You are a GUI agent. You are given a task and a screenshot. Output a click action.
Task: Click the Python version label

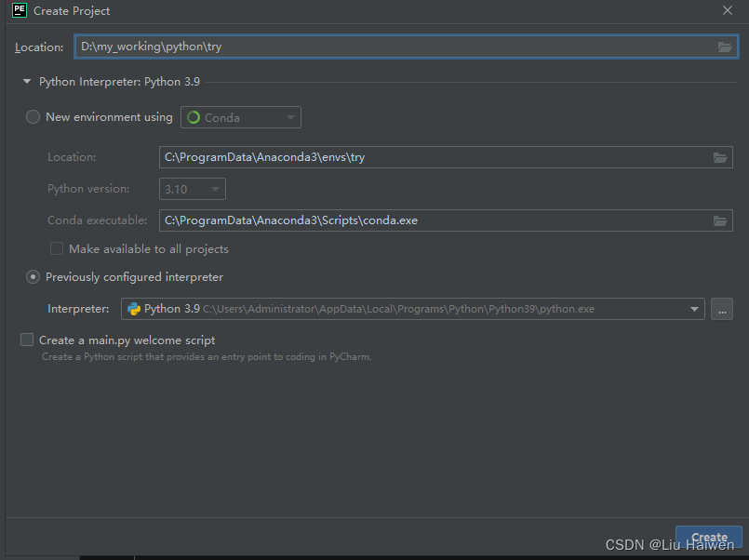88,189
